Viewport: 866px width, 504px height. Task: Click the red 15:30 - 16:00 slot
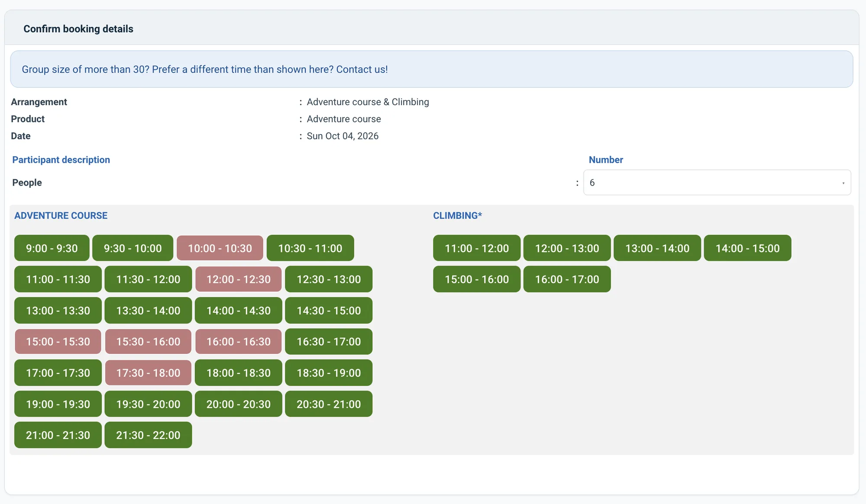point(148,342)
